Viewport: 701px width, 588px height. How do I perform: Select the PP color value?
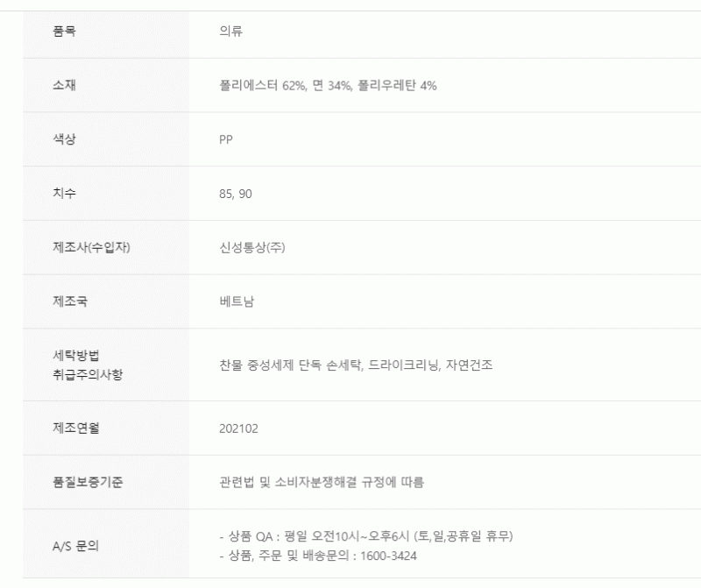[226, 139]
